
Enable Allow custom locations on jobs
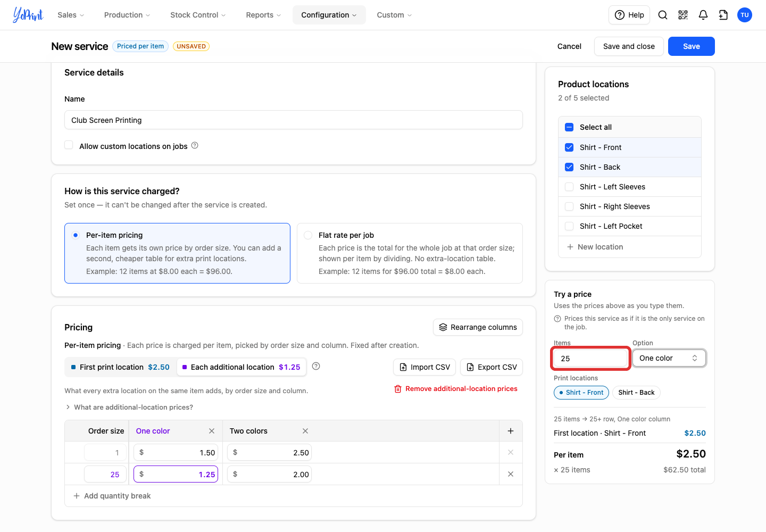pyautogui.click(x=69, y=145)
